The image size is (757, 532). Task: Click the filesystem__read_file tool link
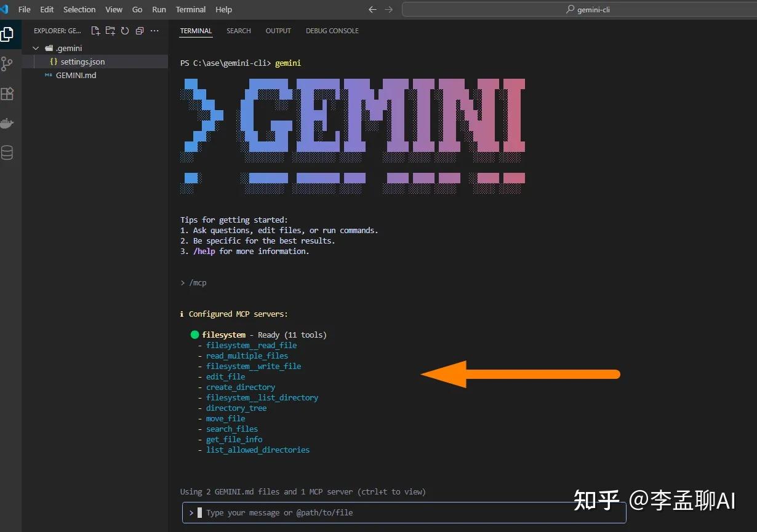[251, 345]
